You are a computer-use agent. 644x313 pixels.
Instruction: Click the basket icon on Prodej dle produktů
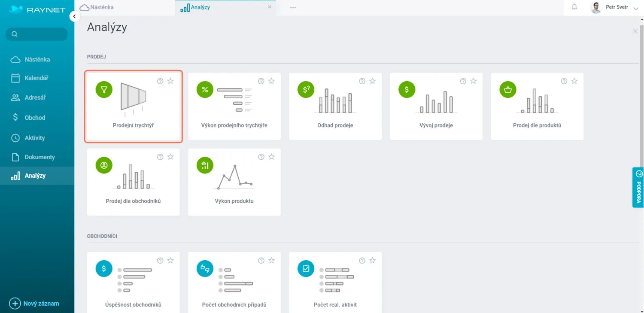508,90
